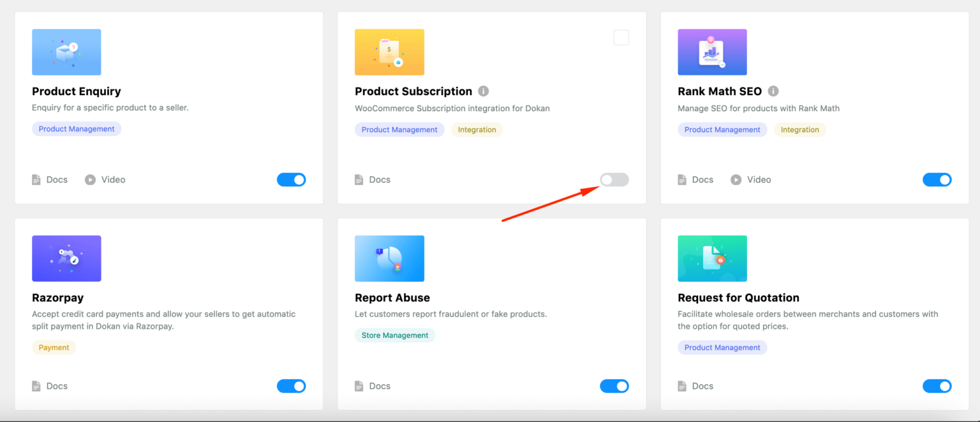Viewport: 980px width, 422px height.
Task: Filter by Product Management tag on Rank Math SEO
Action: 722,130
